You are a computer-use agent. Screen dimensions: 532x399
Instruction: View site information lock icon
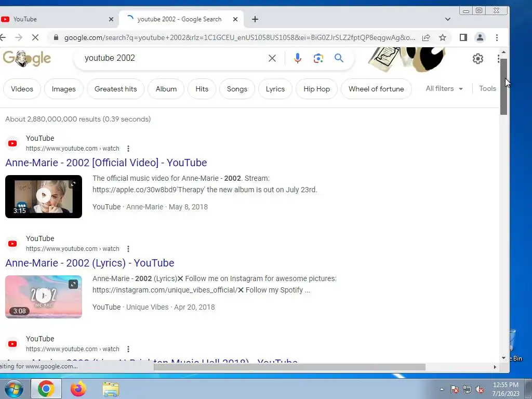(56, 37)
